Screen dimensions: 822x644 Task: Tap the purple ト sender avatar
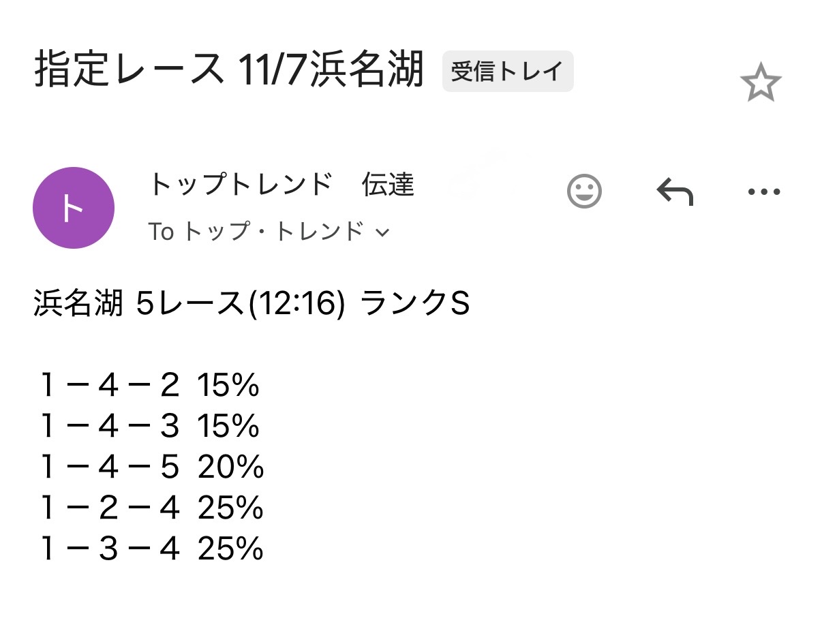pyautogui.click(x=74, y=208)
